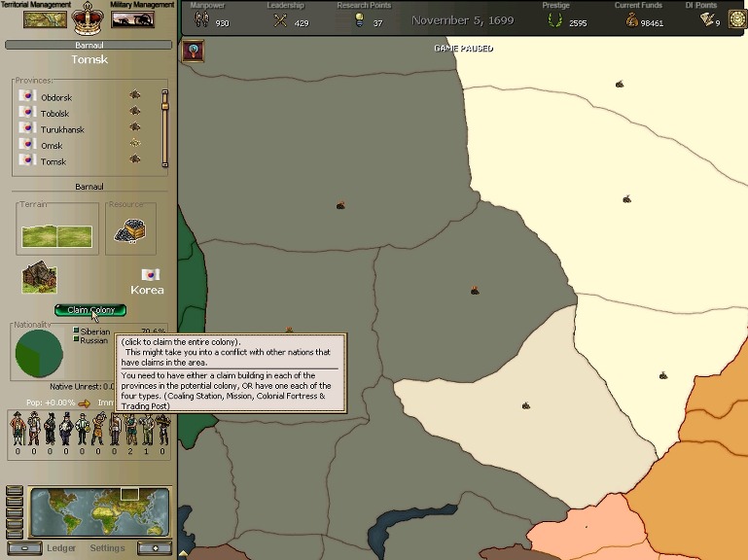Click the GAME PAUSED text
This screenshot has height=560, width=748.
tap(463, 49)
